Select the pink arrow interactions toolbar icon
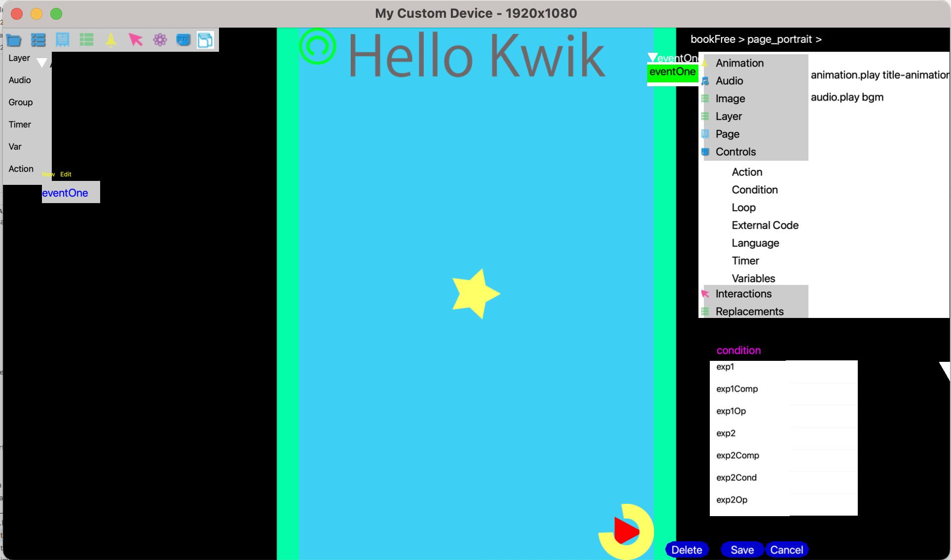The width and height of the screenshot is (951, 560). (x=136, y=39)
